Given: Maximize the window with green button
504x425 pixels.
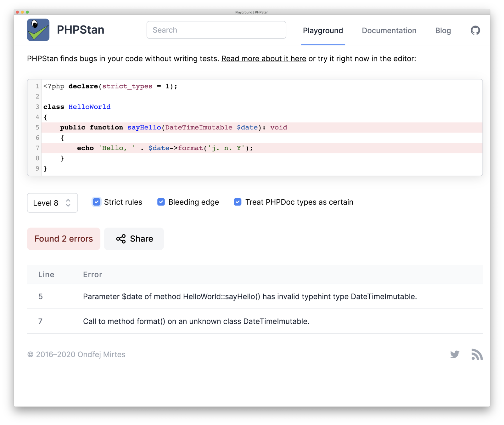Looking at the screenshot, I should click(x=27, y=12).
